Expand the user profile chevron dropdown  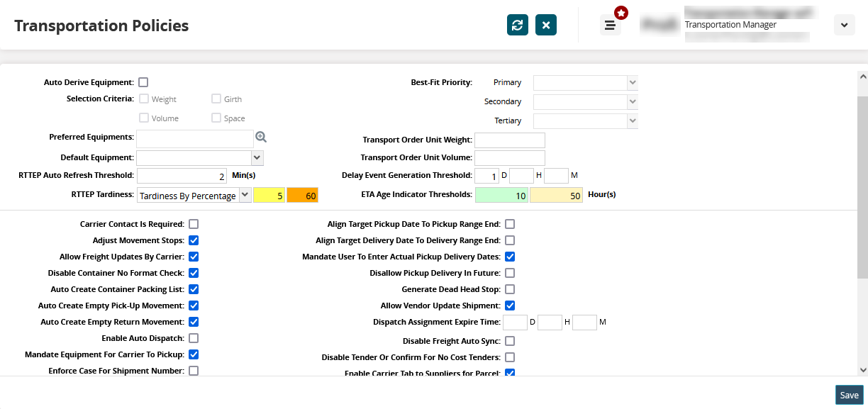click(843, 25)
